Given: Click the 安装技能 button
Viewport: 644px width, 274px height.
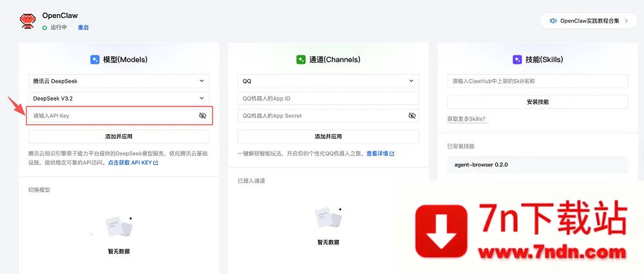Looking at the screenshot, I should point(538,102).
